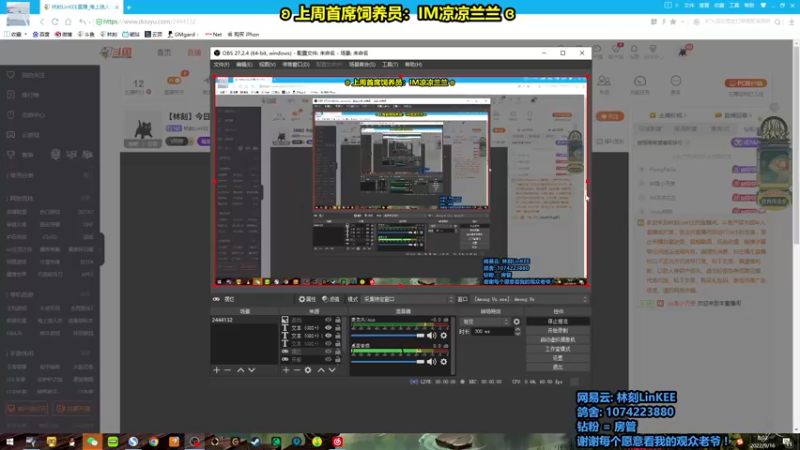This screenshot has width=800, height=450.
Task: Click the browser address bar URL
Action: click(x=149, y=22)
